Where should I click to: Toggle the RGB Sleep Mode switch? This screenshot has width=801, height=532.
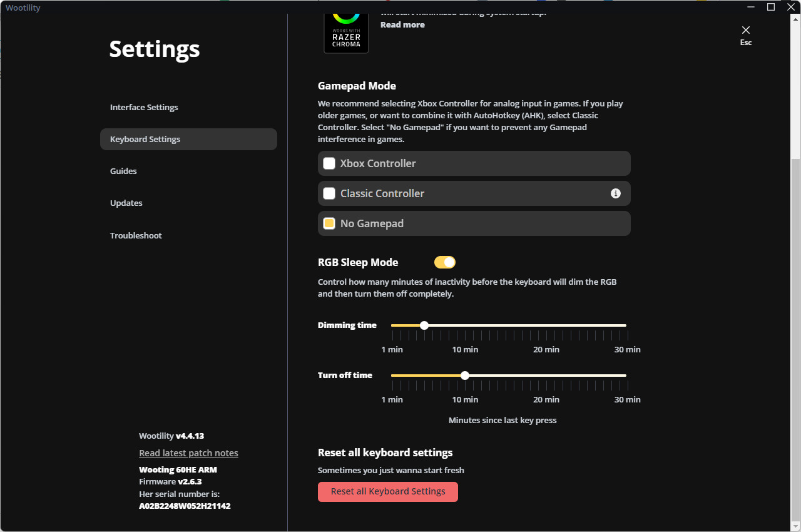(445, 262)
